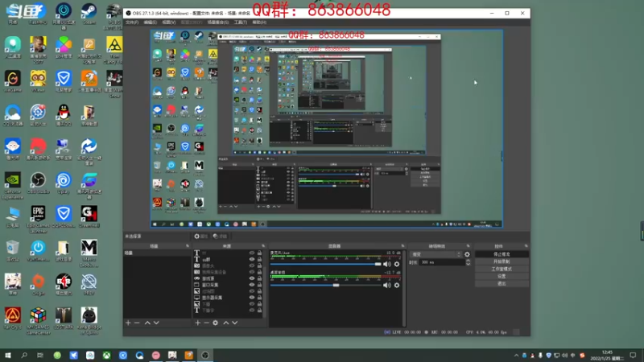Screen dimensions: 644x362
Task: Click transition duration stepper arrows
Action: 468,262
